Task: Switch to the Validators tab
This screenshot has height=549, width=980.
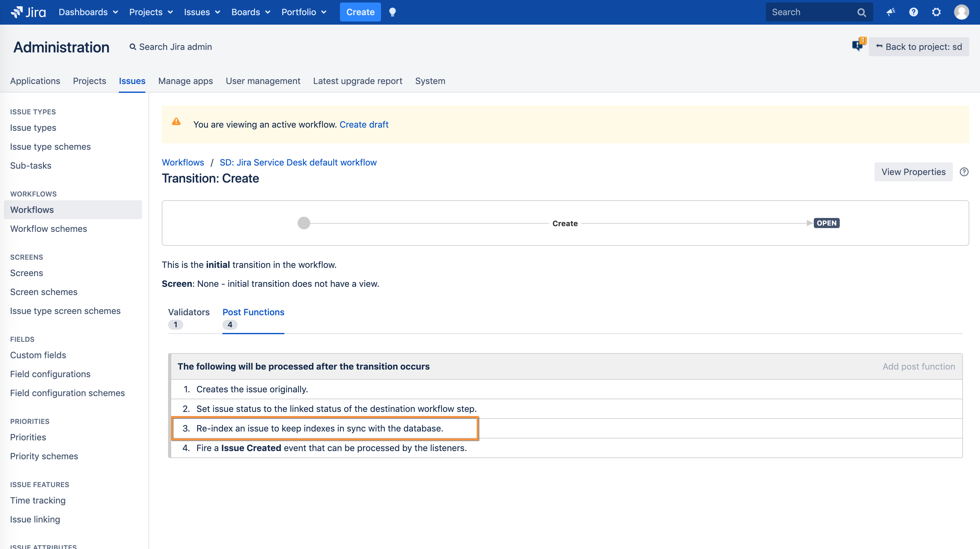Action: (x=189, y=317)
